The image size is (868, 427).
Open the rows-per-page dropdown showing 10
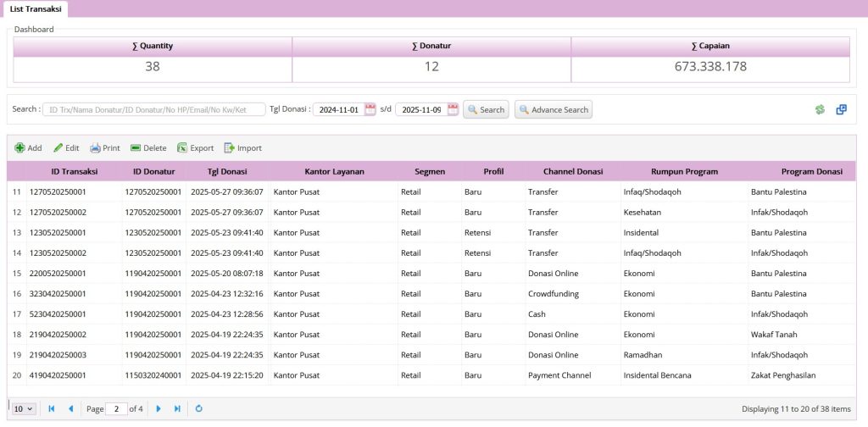click(x=25, y=408)
